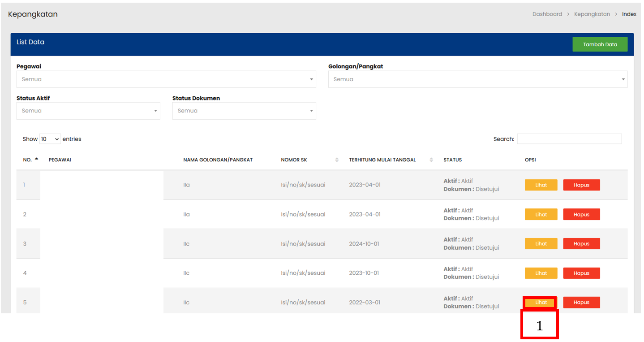Open row 3 with the Lihat button
The width and height of the screenshot is (644, 342).
point(541,244)
